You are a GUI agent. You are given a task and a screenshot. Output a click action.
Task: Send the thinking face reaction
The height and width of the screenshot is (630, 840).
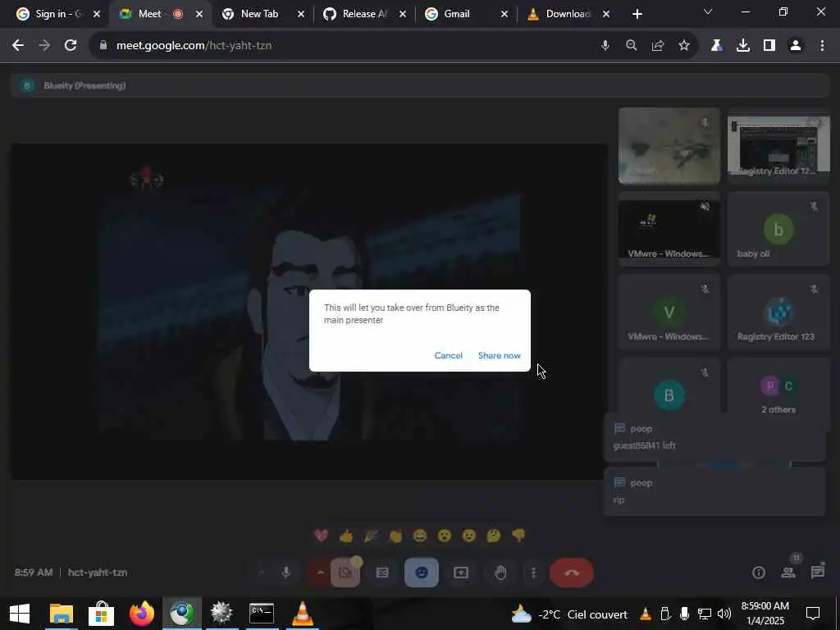click(493, 535)
